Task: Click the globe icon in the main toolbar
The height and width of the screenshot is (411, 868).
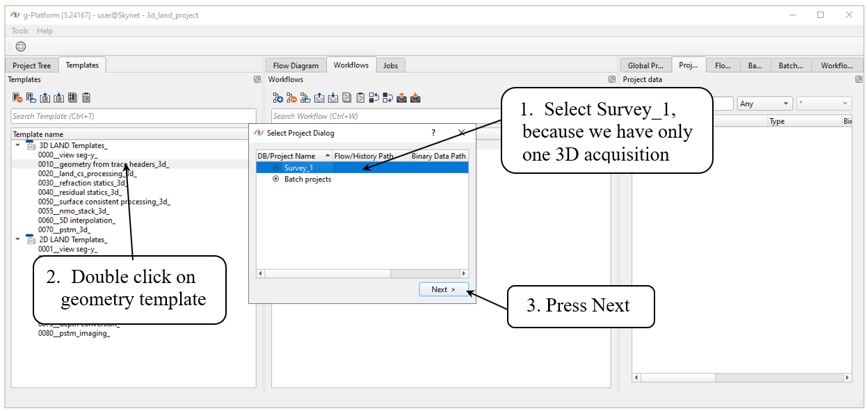Action: 21,47
